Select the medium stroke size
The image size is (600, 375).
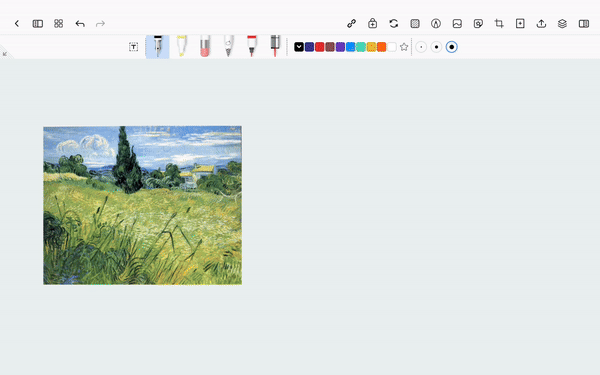tap(436, 47)
